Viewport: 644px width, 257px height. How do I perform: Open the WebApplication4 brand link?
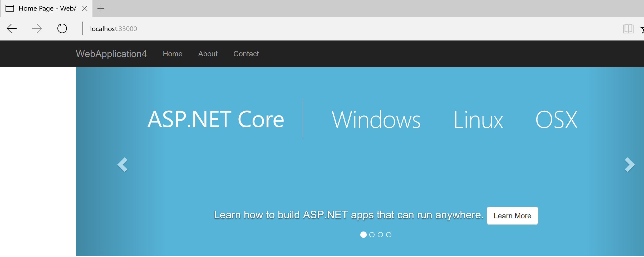[x=111, y=54]
